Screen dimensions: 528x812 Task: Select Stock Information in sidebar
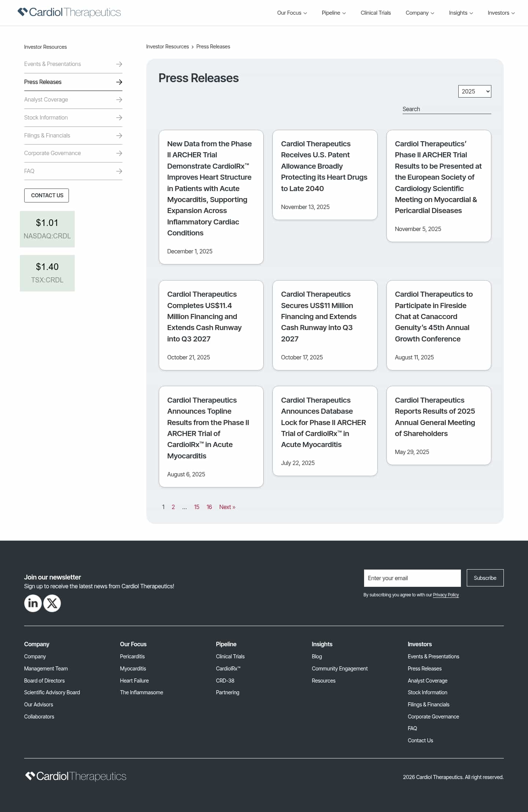[46, 118]
